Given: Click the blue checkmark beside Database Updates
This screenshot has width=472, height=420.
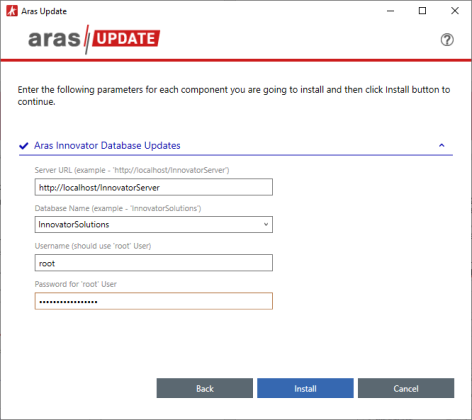Looking at the screenshot, I should pos(24,146).
